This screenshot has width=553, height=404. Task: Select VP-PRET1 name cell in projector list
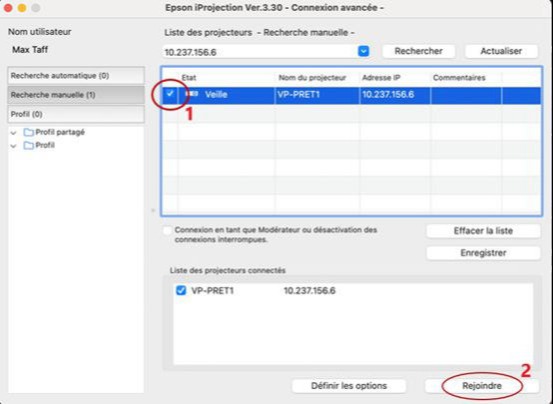click(317, 94)
